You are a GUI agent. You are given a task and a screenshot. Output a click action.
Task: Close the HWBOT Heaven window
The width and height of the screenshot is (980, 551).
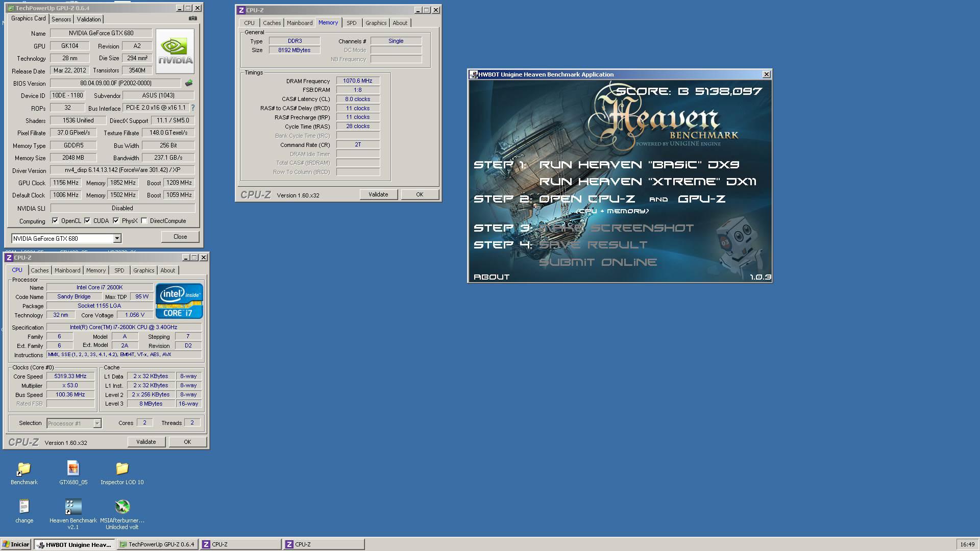[766, 74]
